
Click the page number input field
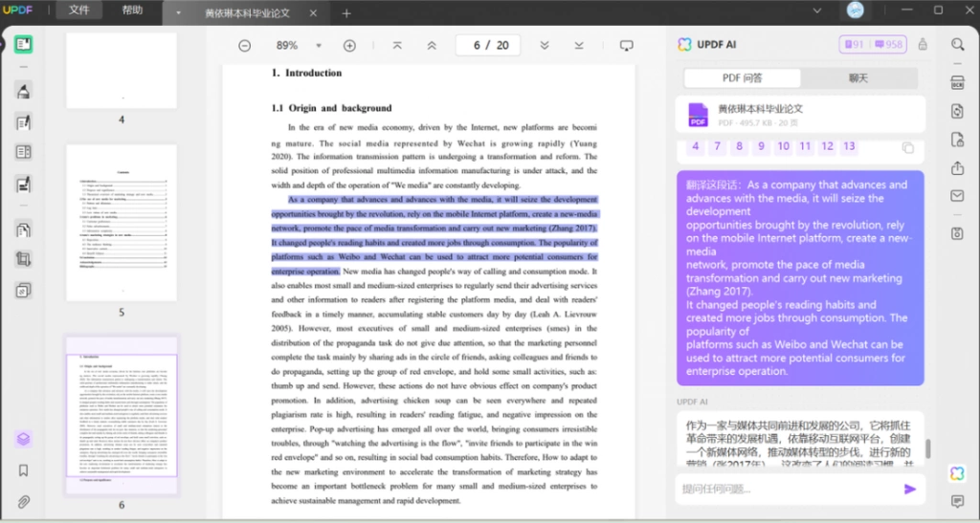pos(487,46)
